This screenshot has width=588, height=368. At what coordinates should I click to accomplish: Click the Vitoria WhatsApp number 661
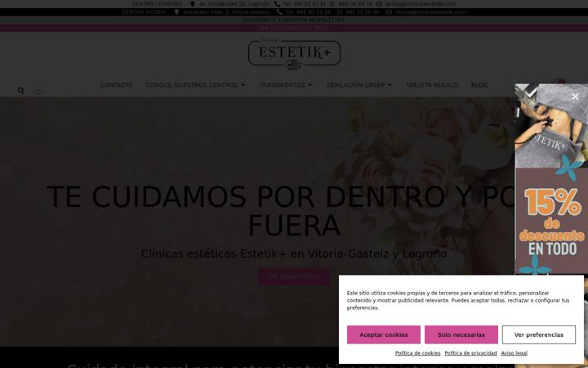(363, 12)
